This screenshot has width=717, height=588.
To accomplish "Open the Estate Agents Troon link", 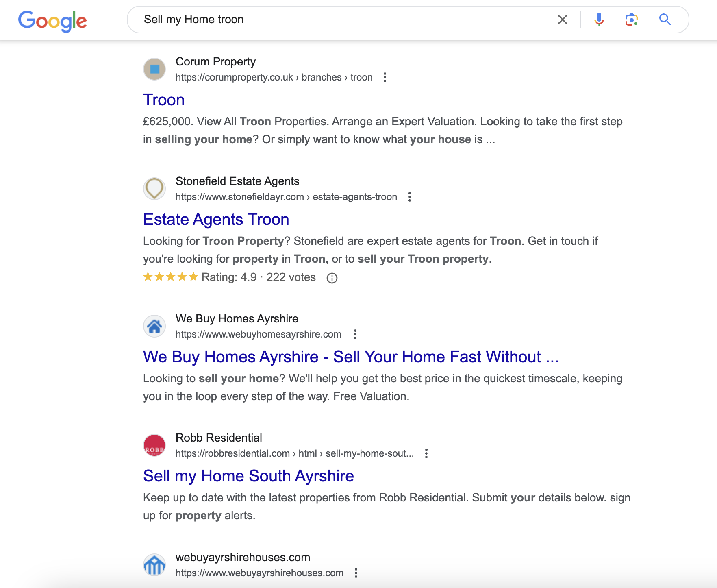I will click(216, 220).
